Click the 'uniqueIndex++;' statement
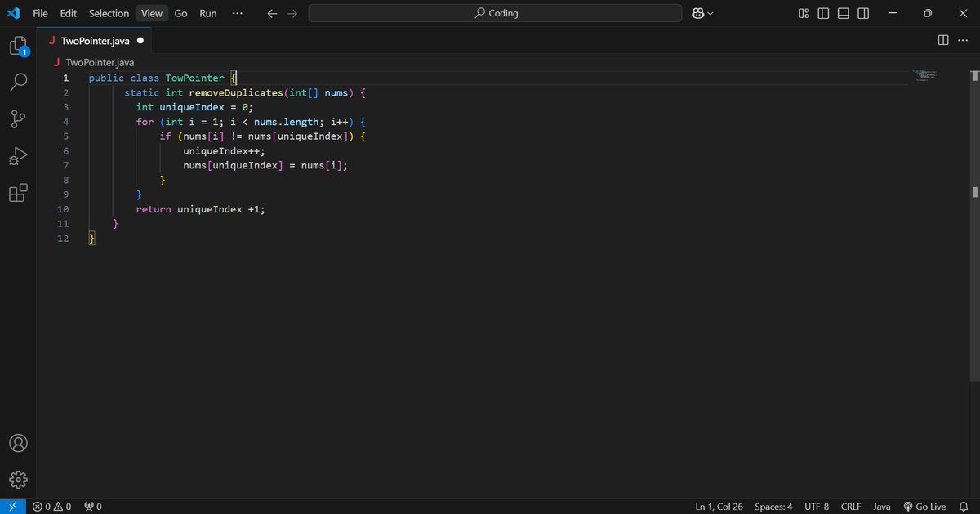Image resolution: width=980 pixels, height=514 pixels. click(x=225, y=151)
